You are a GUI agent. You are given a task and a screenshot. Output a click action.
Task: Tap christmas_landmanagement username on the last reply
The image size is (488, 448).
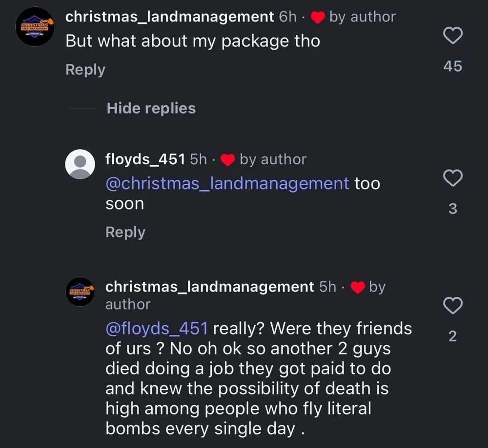[x=210, y=287]
